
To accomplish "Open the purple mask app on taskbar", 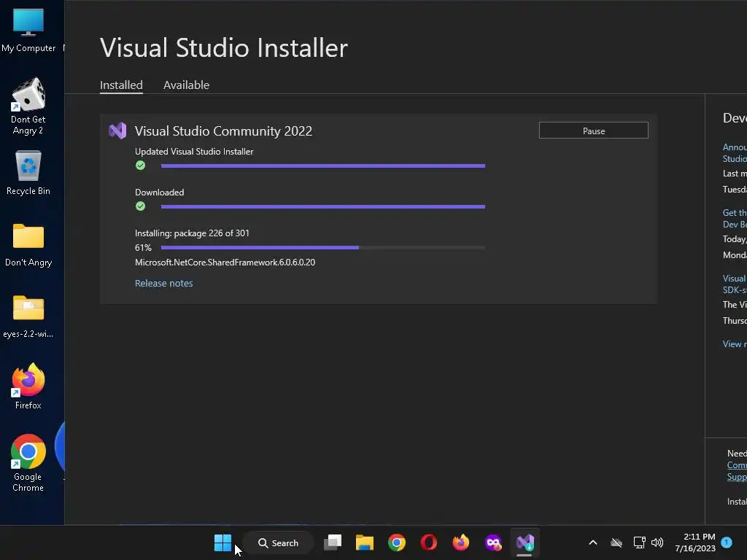I will tap(493, 542).
